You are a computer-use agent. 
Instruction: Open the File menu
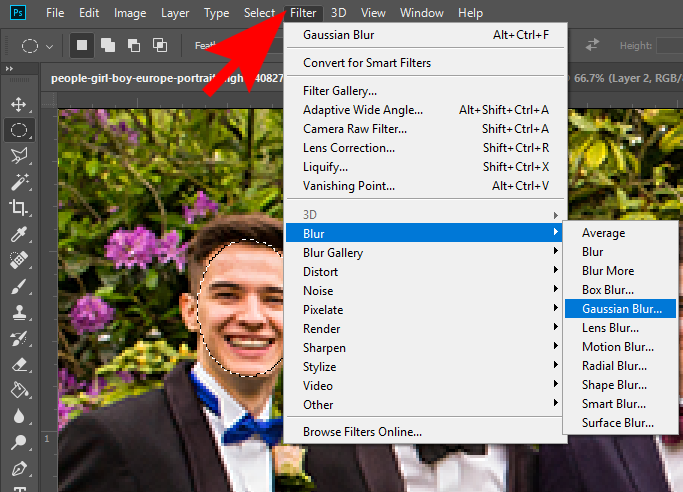coord(55,13)
